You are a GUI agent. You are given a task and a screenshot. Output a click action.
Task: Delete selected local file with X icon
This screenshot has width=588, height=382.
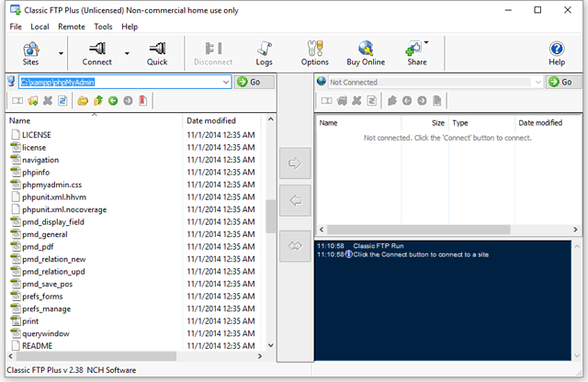click(x=48, y=100)
